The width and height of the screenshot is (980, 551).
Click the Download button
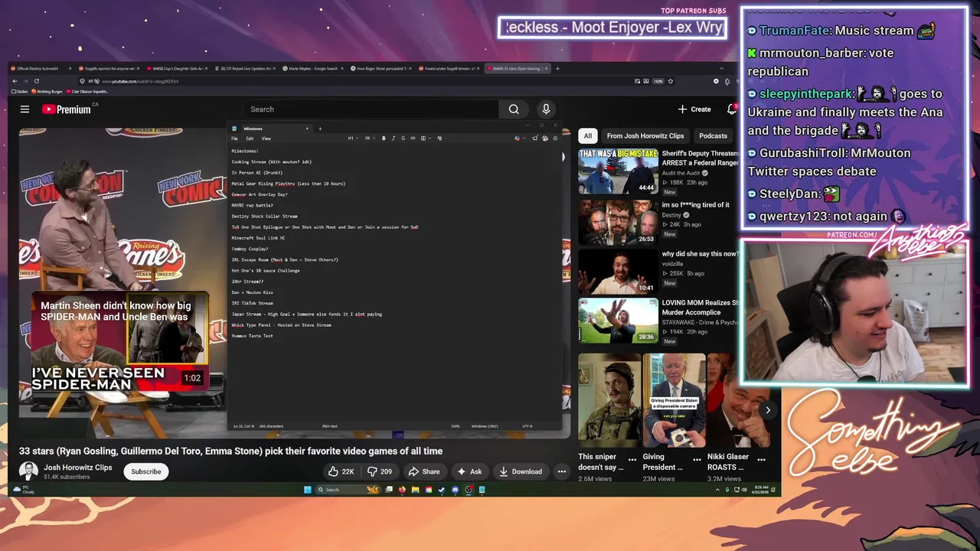click(x=521, y=471)
